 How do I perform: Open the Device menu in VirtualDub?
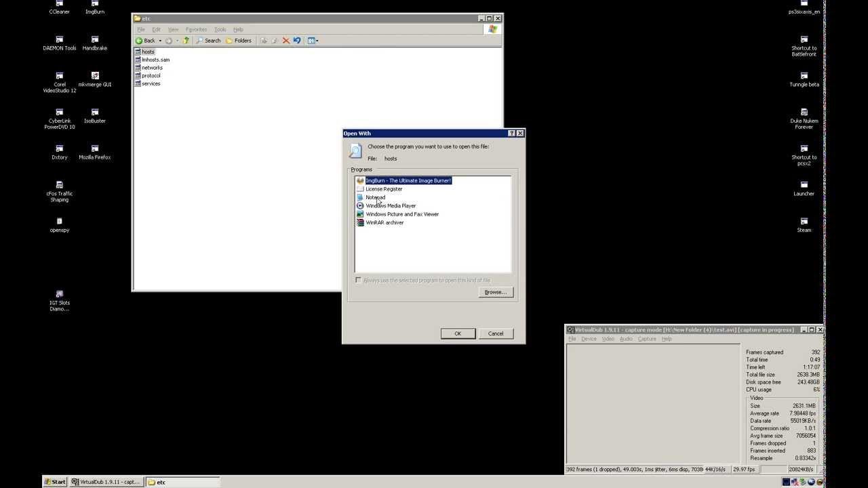tap(589, 339)
